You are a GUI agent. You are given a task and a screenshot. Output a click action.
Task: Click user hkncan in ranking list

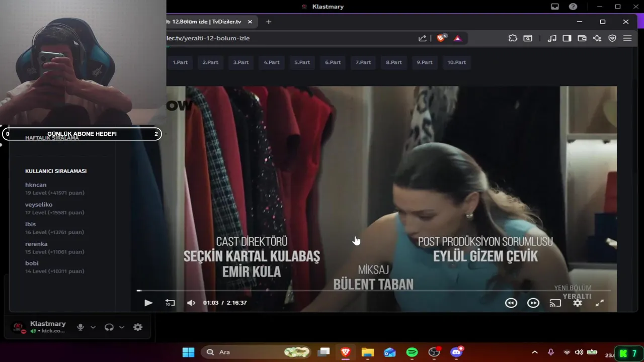(36, 185)
